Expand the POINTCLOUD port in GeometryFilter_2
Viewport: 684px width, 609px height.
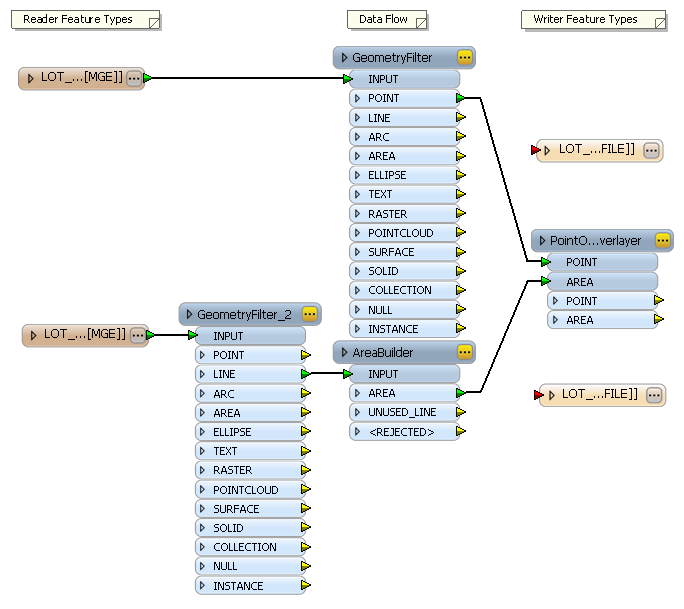pyautogui.click(x=203, y=490)
